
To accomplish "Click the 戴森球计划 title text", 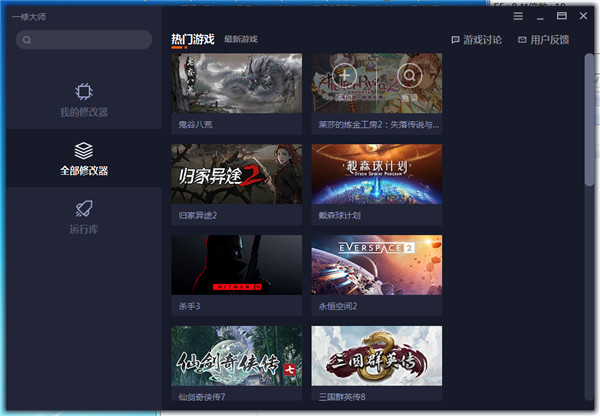I will (x=339, y=215).
